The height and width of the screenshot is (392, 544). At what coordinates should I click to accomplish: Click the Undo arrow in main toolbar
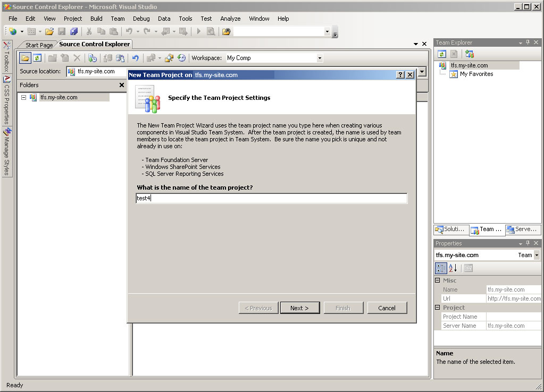pyautogui.click(x=129, y=31)
